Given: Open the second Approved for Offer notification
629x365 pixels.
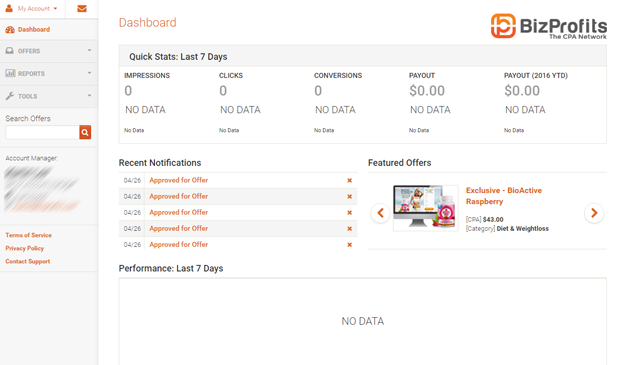Looking at the screenshot, I should 179,196.
